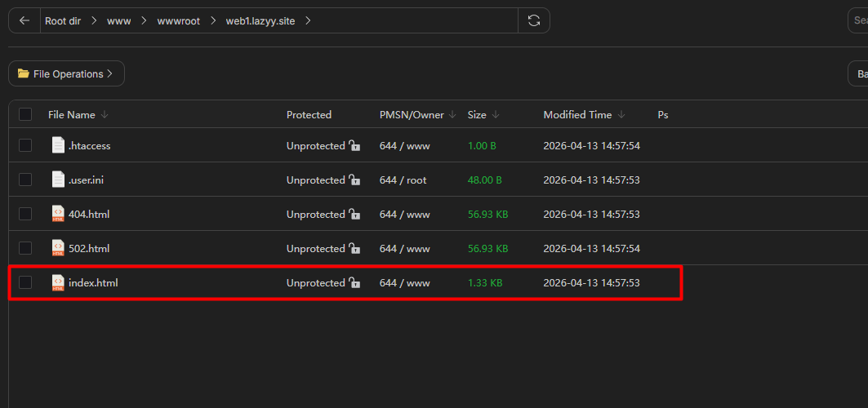Sort by the File Name column arrow
The height and width of the screenshot is (408, 868).
click(x=105, y=115)
